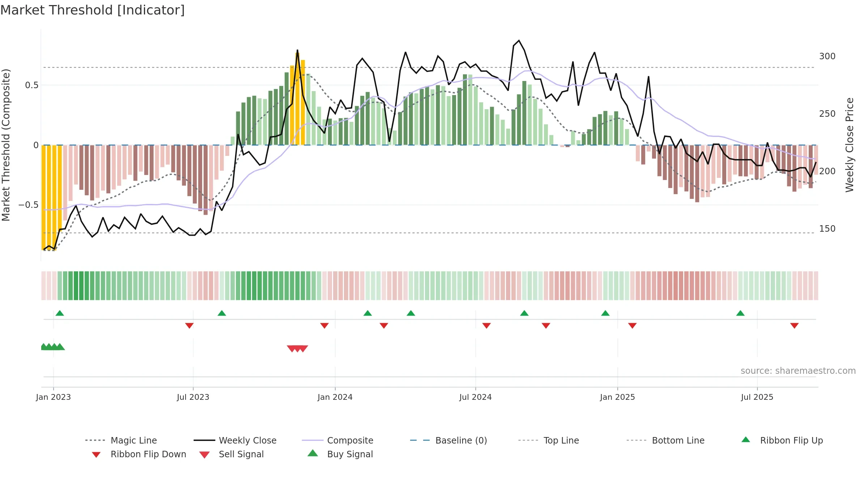Click the Weekly Close Price axis title
This screenshot has width=868, height=488.
tap(850, 145)
